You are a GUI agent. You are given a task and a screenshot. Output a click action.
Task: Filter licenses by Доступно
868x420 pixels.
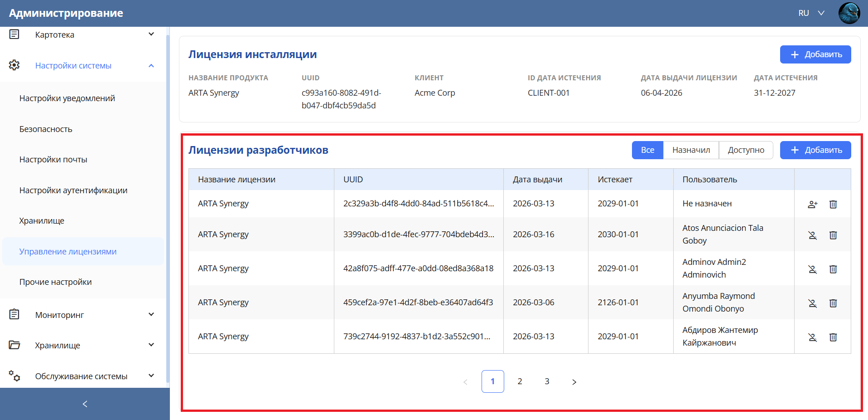pyautogui.click(x=746, y=150)
